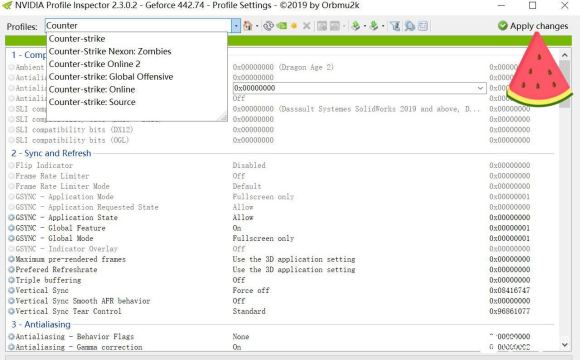
Task: Click the refresh arrows toolbar icon
Action: click(269, 26)
